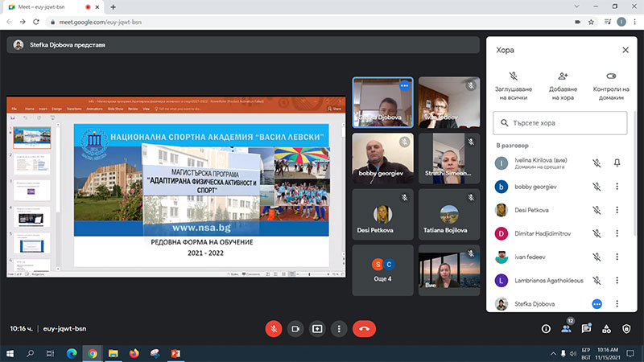The width and height of the screenshot is (644, 362).
Task: Open the Още 4 more participants tile
Action: point(383,270)
